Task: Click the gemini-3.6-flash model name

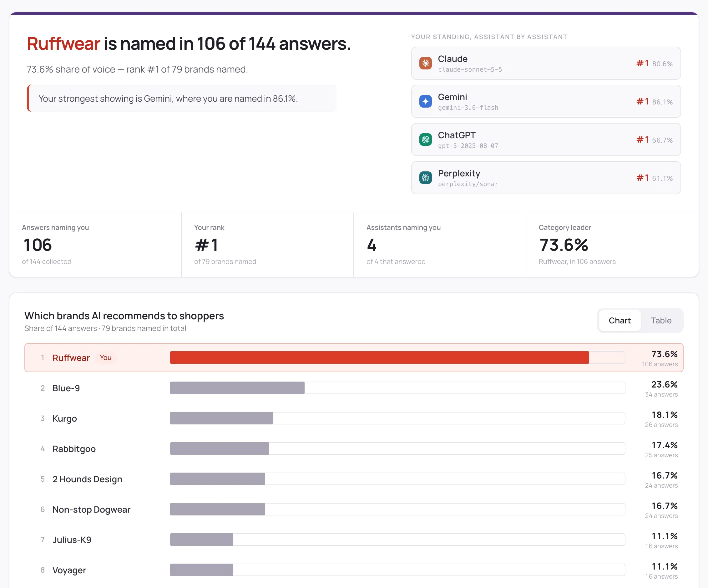Action: click(468, 108)
